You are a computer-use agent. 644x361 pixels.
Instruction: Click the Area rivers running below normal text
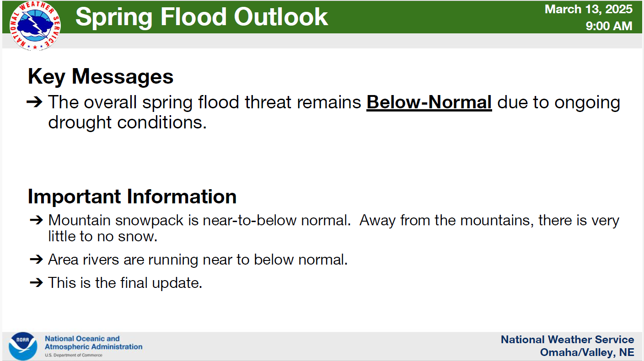click(198, 260)
